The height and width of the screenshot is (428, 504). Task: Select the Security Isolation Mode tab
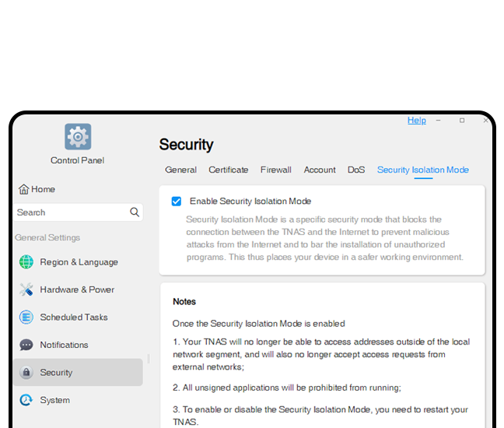pyautogui.click(x=423, y=170)
